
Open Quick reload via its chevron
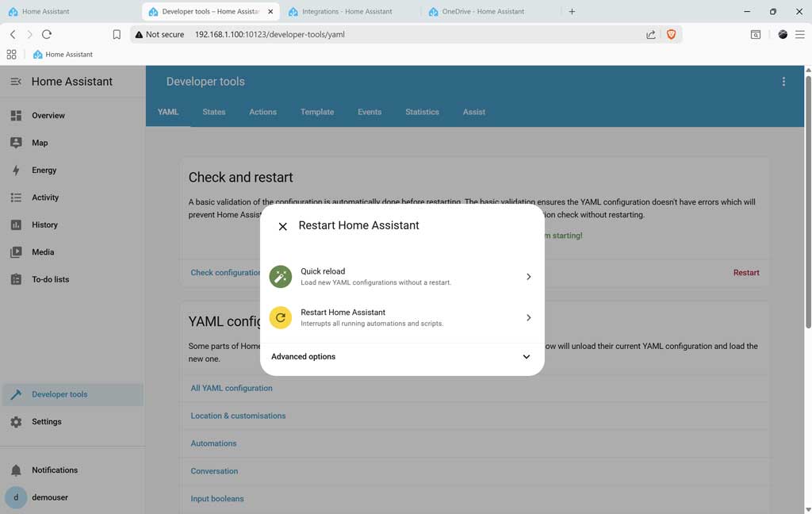528,277
